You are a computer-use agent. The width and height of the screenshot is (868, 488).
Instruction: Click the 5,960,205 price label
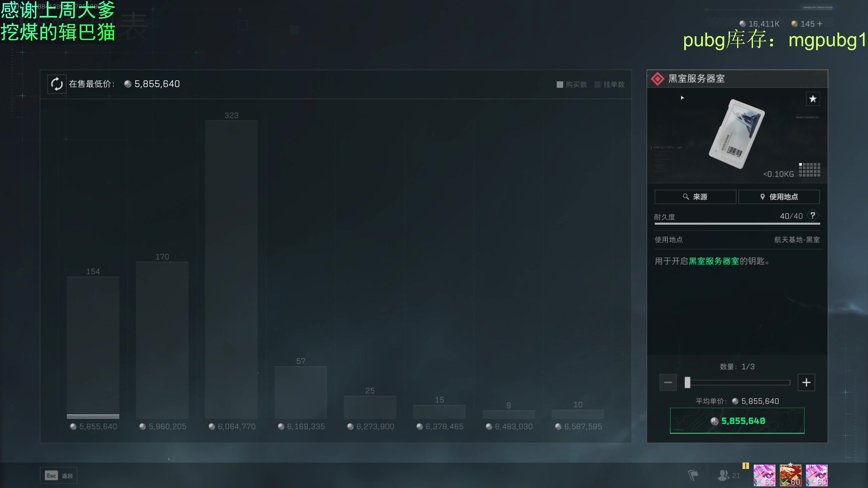[163, 427]
